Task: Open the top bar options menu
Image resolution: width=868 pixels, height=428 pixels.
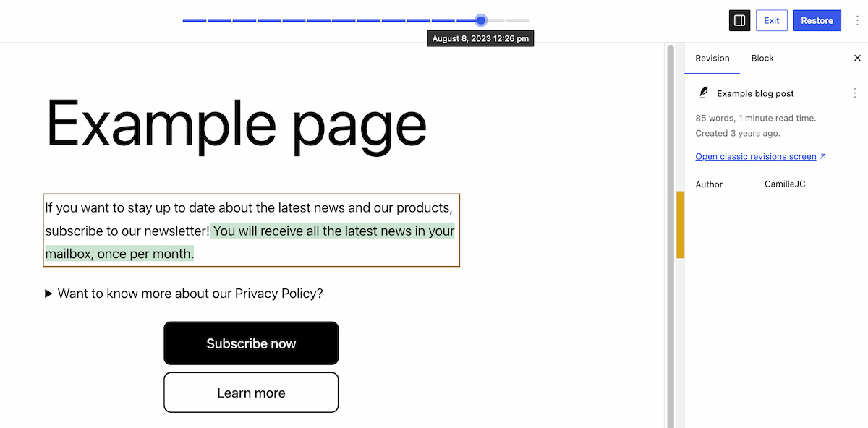Action: click(857, 20)
